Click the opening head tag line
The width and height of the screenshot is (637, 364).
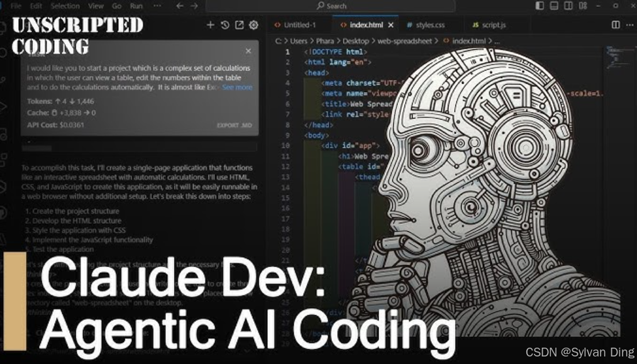316,73
